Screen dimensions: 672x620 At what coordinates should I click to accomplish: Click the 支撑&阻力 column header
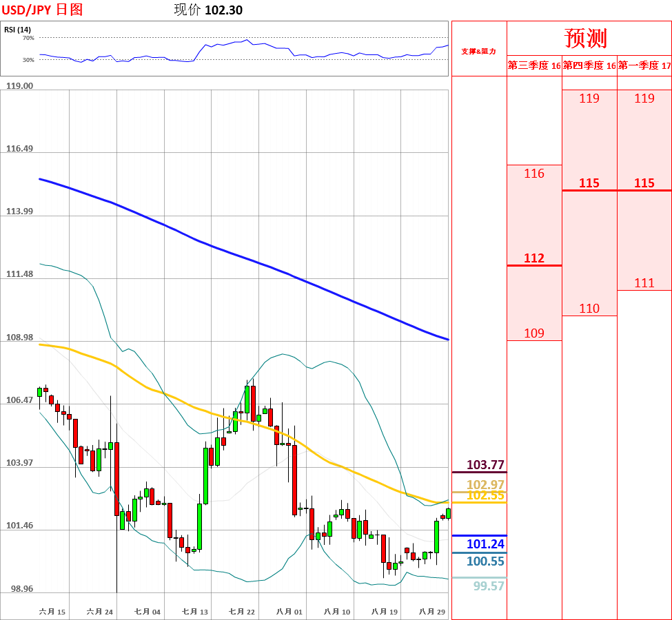pos(479,52)
